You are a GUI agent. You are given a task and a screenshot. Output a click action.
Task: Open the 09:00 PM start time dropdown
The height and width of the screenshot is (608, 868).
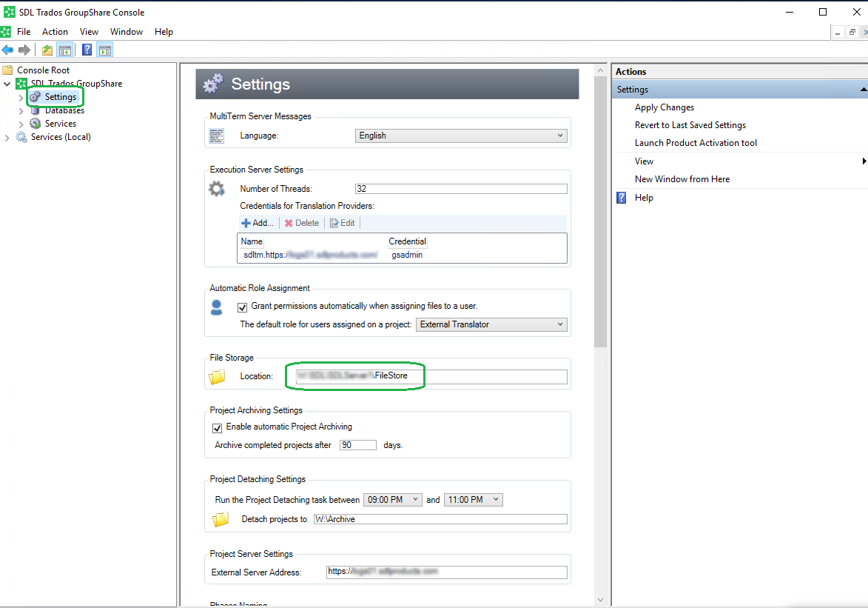click(x=392, y=500)
